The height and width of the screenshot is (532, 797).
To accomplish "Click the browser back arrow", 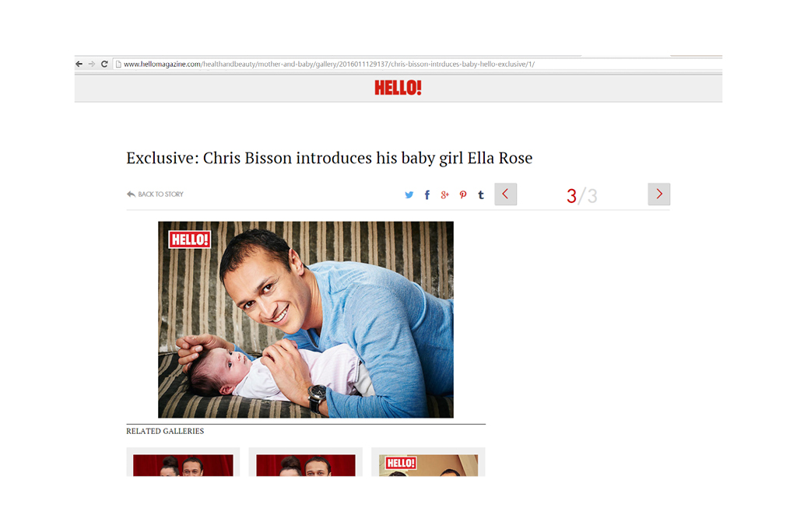I will pyautogui.click(x=79, y=64).
